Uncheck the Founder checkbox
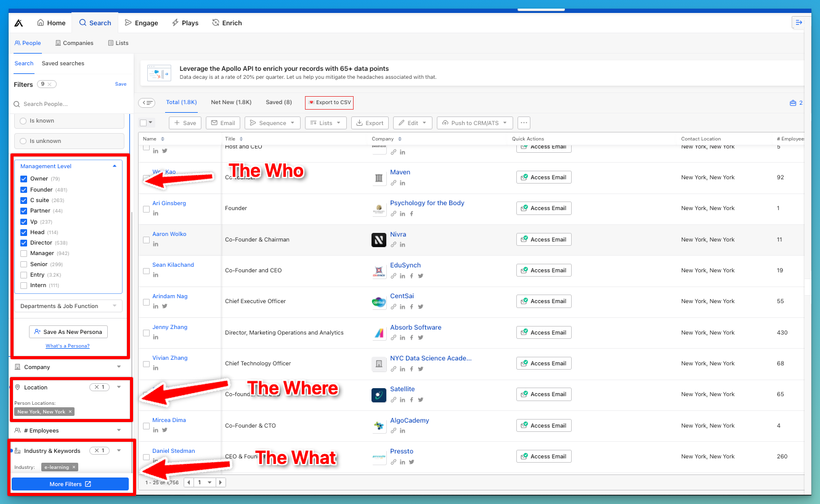820x504 pixels. [24, 190]
